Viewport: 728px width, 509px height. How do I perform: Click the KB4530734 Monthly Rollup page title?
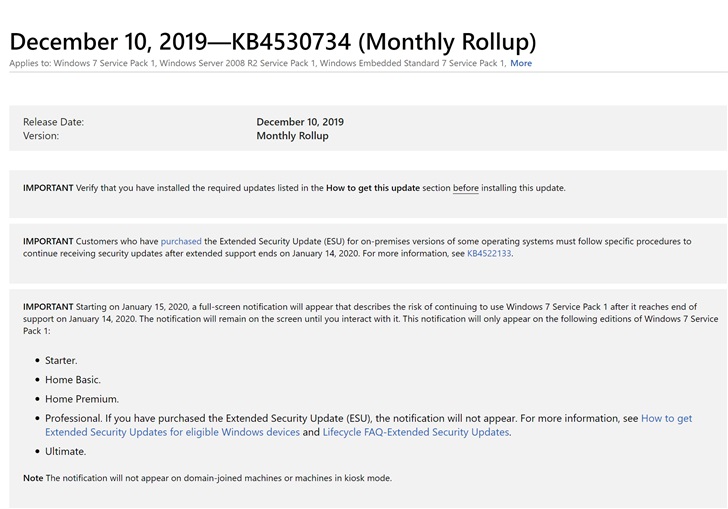(273, 42)
